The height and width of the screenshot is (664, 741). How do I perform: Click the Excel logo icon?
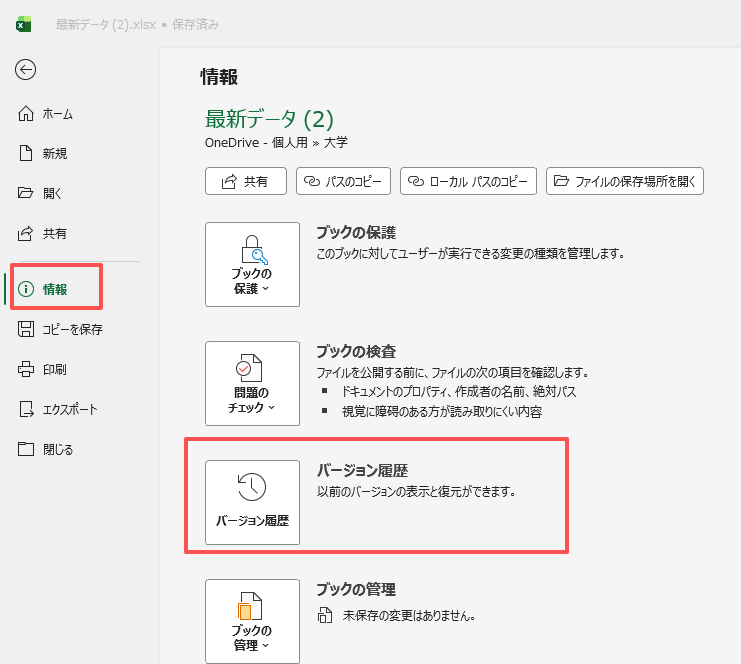coord(24,24)
